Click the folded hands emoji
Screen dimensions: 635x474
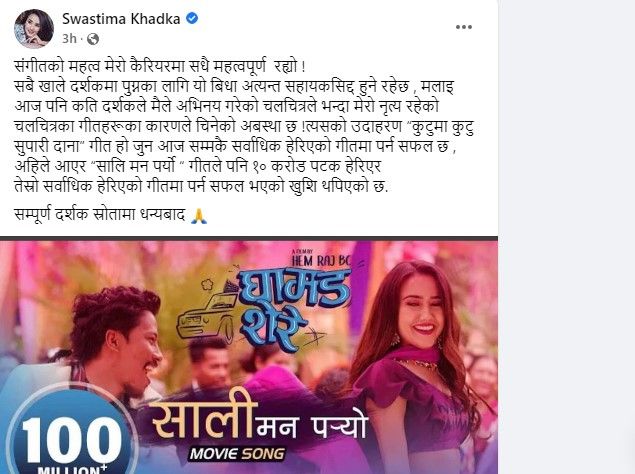198,215
